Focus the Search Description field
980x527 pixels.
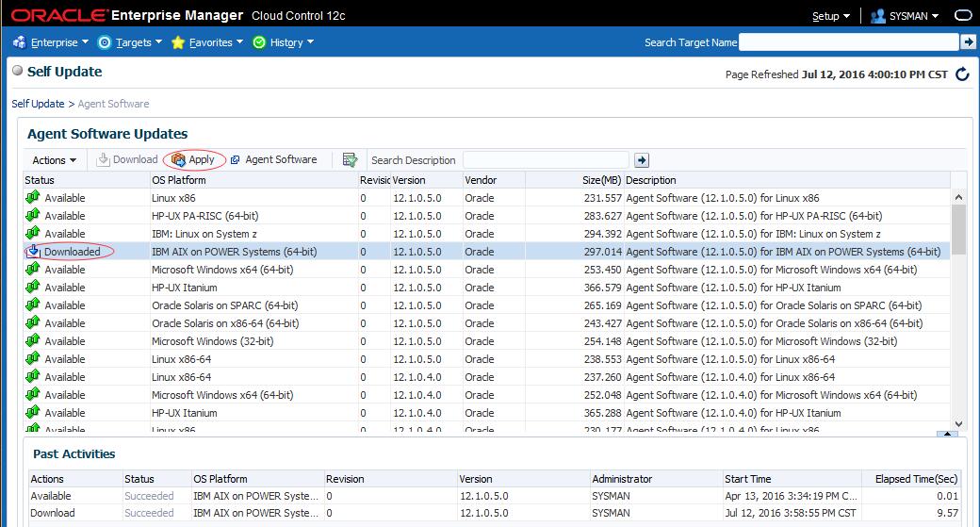[x=546, y=160]
